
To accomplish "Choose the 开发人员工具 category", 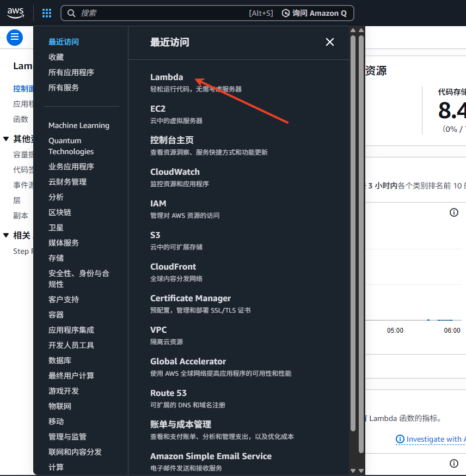I will tap(71, 345).
